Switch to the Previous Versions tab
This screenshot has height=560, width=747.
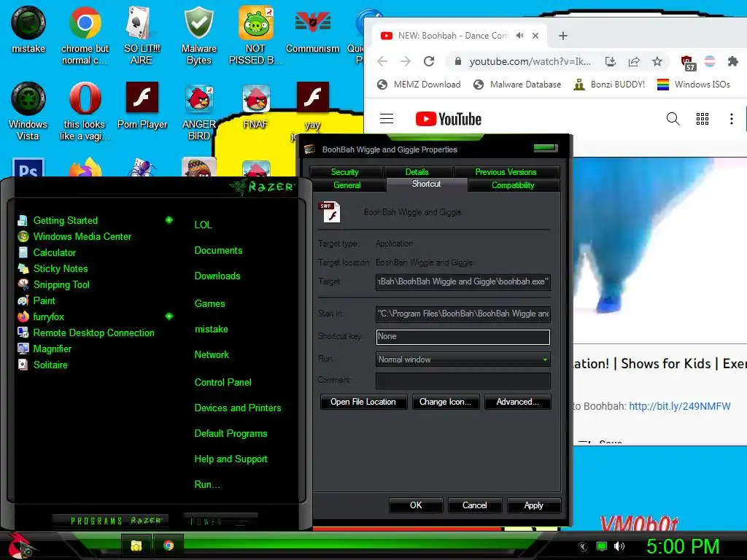coord(506,172)
